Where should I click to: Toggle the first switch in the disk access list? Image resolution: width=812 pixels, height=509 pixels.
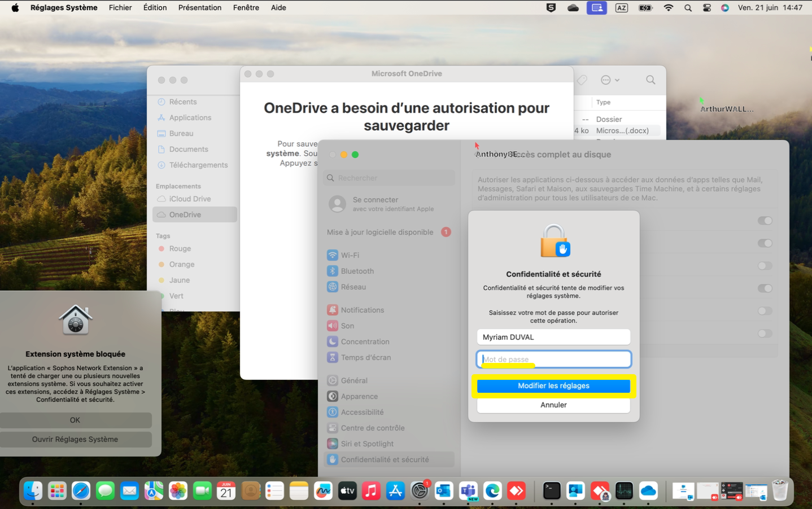click(765, 221)
